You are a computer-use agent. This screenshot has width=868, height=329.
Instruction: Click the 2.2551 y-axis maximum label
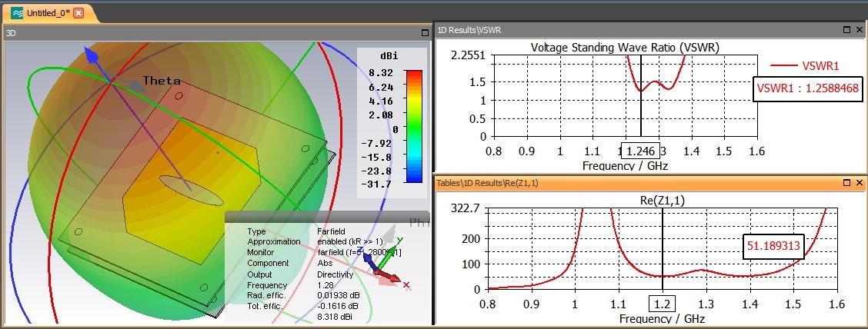point(468,55)
